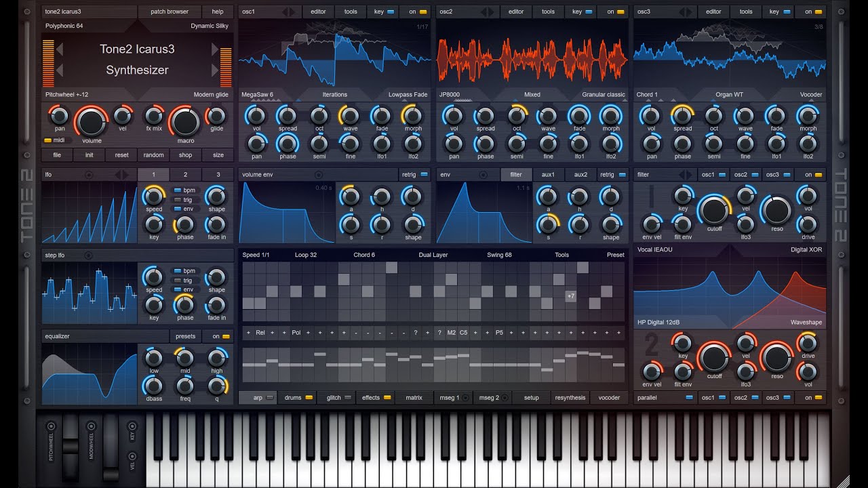Click the round icon beside lfo label
Screen dimensions: 868x488
point(89,175)
